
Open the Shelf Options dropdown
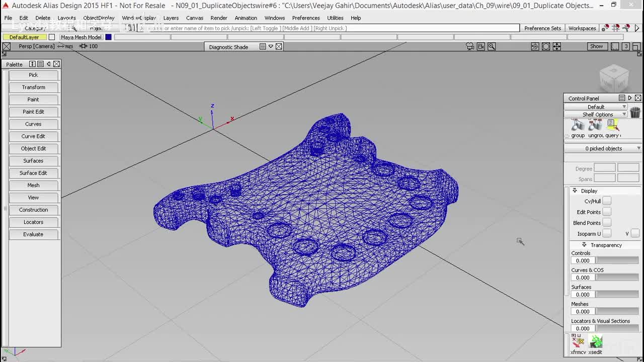(x=598, y=115)
